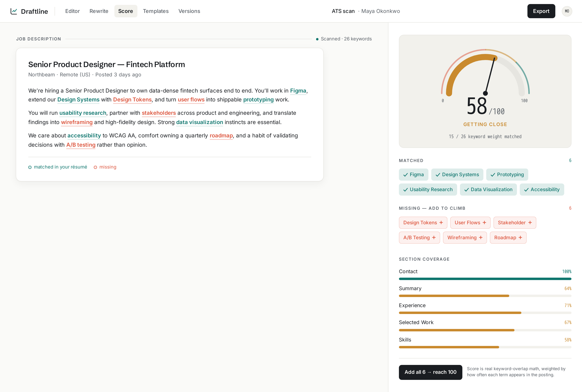Click the plus icon on Wireframing chip
The height and width of the screenshot is (392, 582).
coord(481,237)
